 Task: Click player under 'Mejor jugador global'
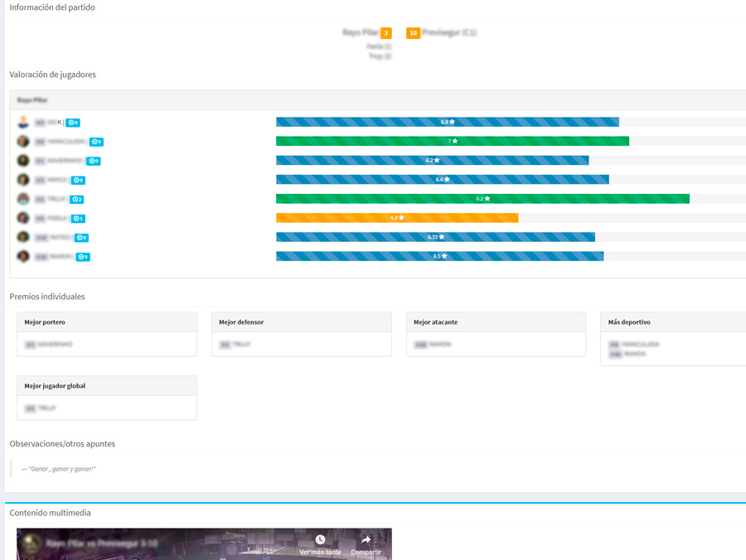(x=46, y=408)
